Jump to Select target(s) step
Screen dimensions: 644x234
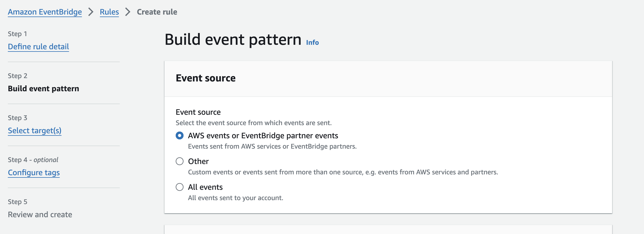[x=35, y=131]
